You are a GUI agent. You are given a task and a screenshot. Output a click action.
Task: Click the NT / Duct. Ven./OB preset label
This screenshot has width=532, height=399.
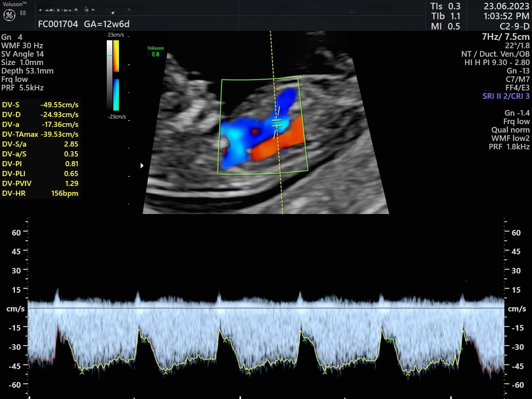coord(495,54)
